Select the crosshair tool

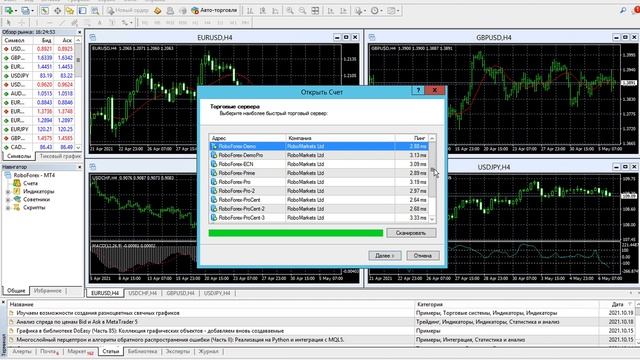pos(21,22)
